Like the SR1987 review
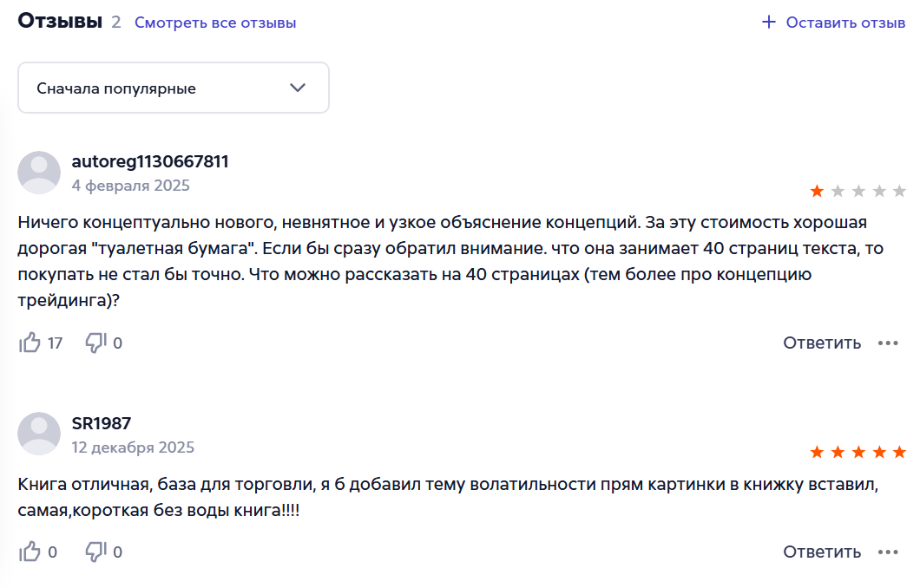920x588 pixels. click(30, 552)
